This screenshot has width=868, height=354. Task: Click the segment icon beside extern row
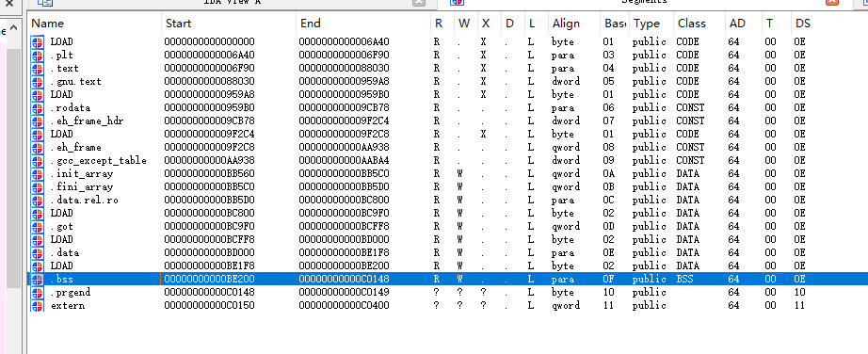[x=37, y=305]
